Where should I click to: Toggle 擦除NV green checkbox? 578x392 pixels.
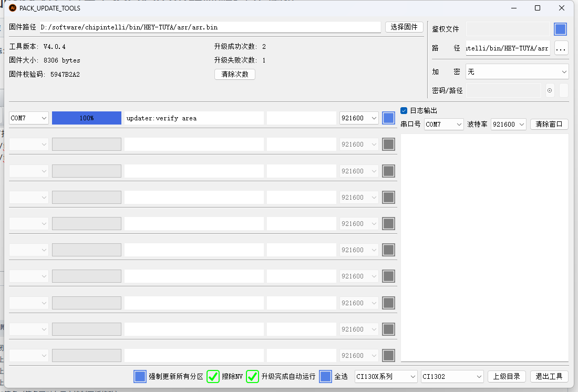pyautogui.click(x=213, y=377)
